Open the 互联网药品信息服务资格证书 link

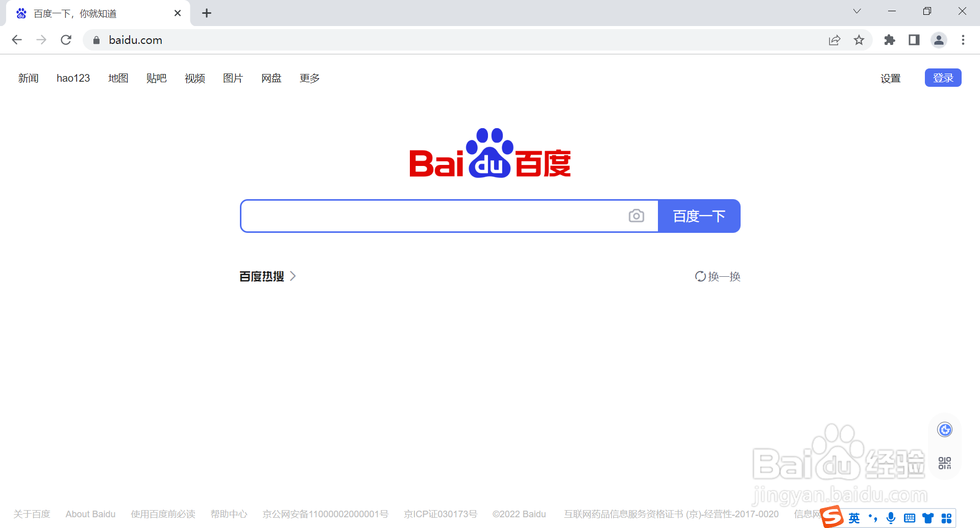[671, 514]
